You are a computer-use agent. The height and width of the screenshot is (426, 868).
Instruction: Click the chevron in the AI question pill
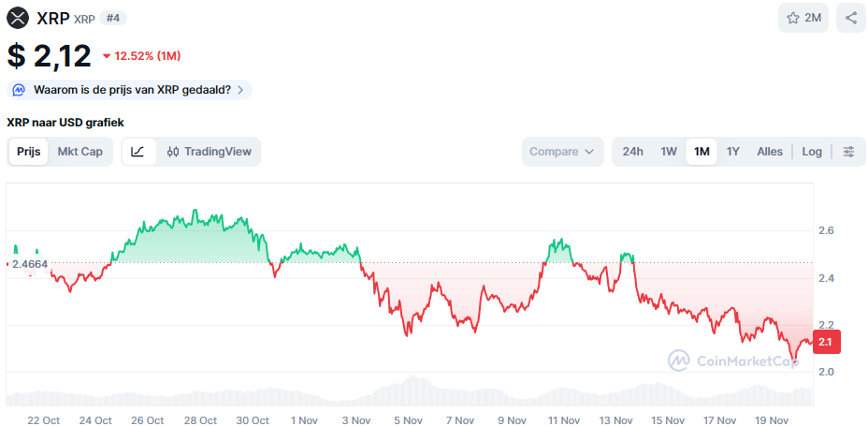tap(239, 90)
